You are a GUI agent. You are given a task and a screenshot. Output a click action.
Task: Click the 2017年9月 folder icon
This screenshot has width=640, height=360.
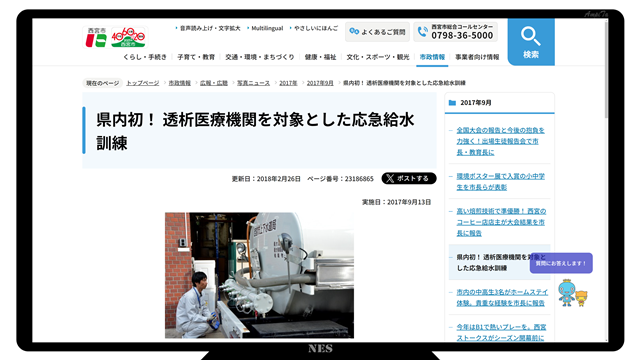tap(452, 103)
